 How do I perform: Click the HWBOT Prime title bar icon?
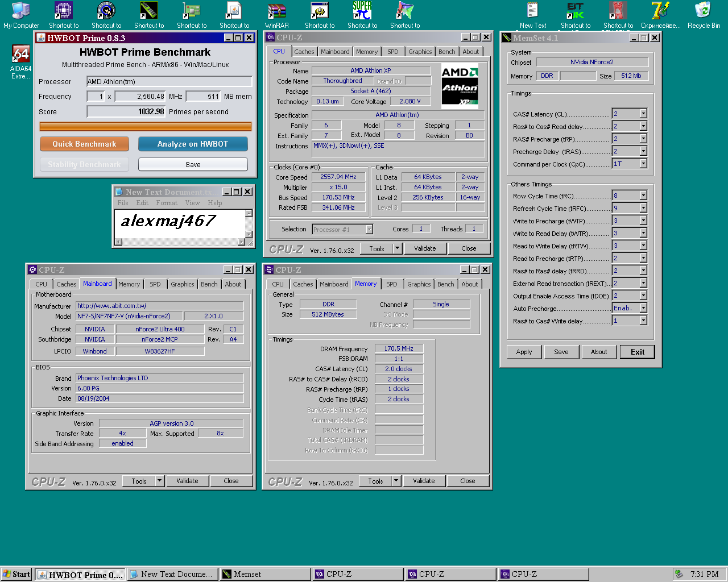pyautogui.click(x=41, y=38)
